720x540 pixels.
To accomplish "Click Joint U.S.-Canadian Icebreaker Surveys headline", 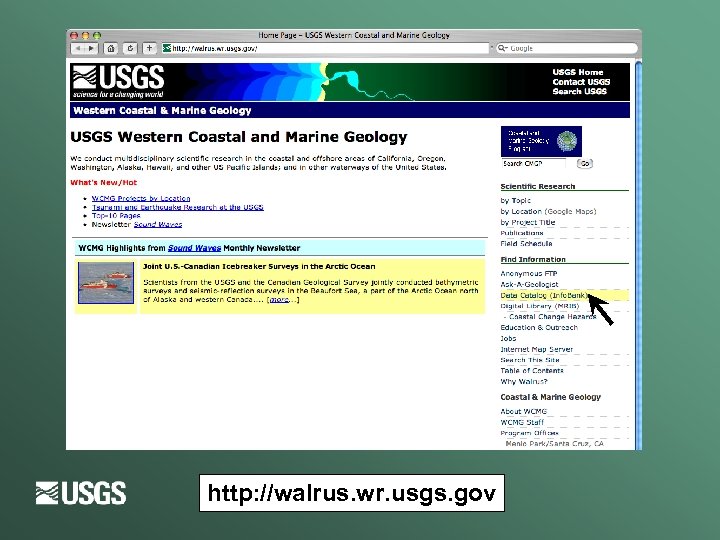I will point(259,266).
